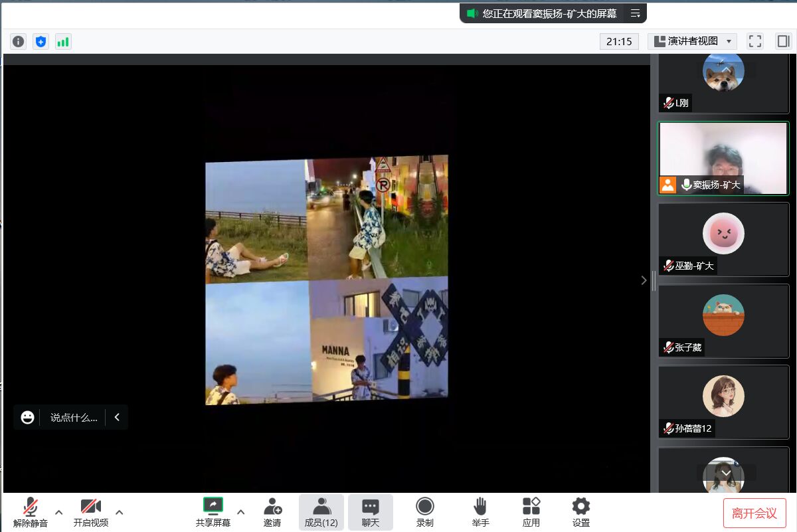Toggle 解除静音 microphone
This screenshot has height=532, width=797.
pyautogui.click(x=30, y=512)
